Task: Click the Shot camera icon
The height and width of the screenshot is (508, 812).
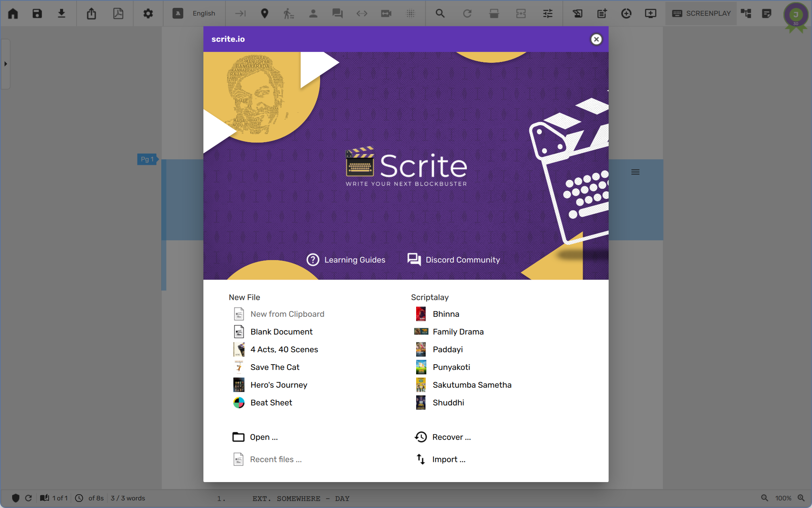Action: coord(386,13)
